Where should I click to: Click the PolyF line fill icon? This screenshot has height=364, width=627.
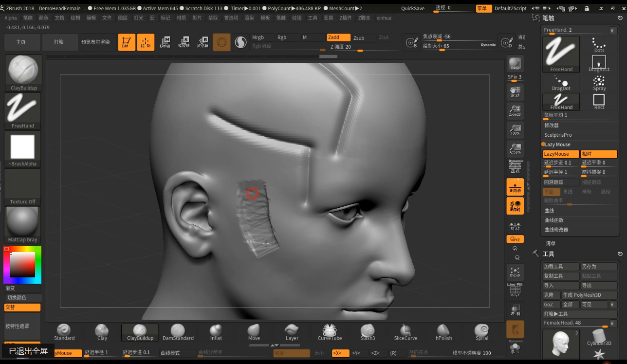[515, 291]
